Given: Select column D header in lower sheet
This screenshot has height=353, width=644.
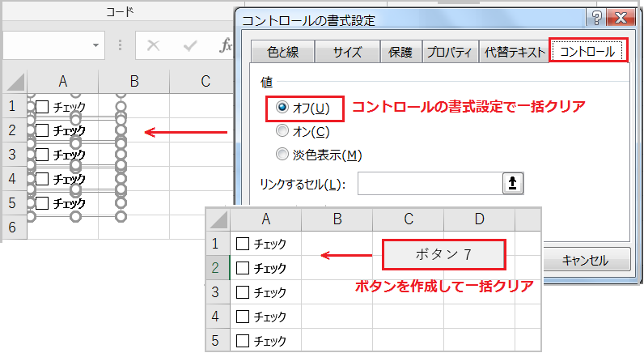Looking at the screenshot, I should point(480,219).
